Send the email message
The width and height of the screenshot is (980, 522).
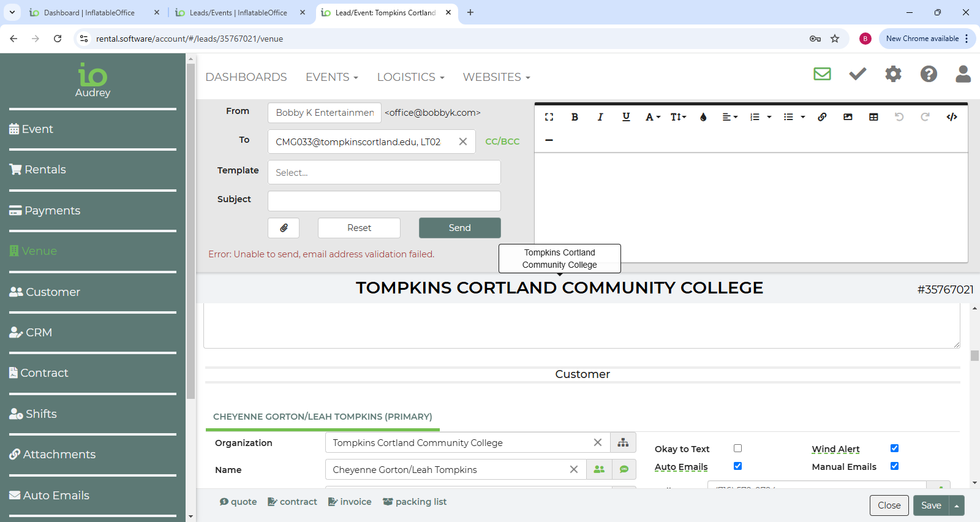click(459, 228)
